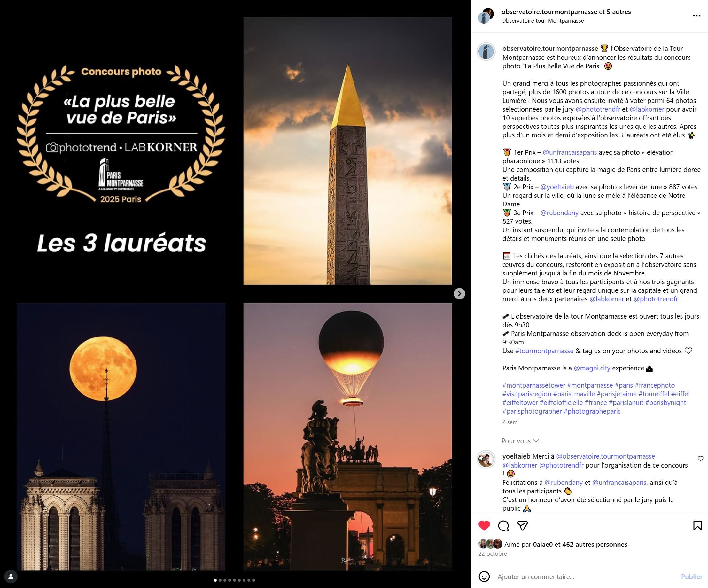The image size is (708, 588).
Task: Go to the next carousel image arrow
Action: (459, 294)
